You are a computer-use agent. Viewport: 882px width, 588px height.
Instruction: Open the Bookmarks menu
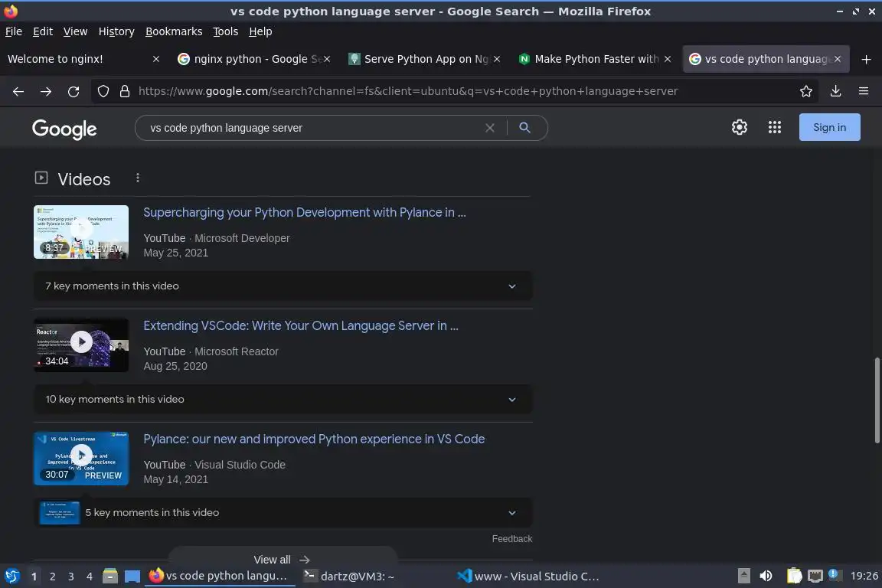(x=174, y=31)
